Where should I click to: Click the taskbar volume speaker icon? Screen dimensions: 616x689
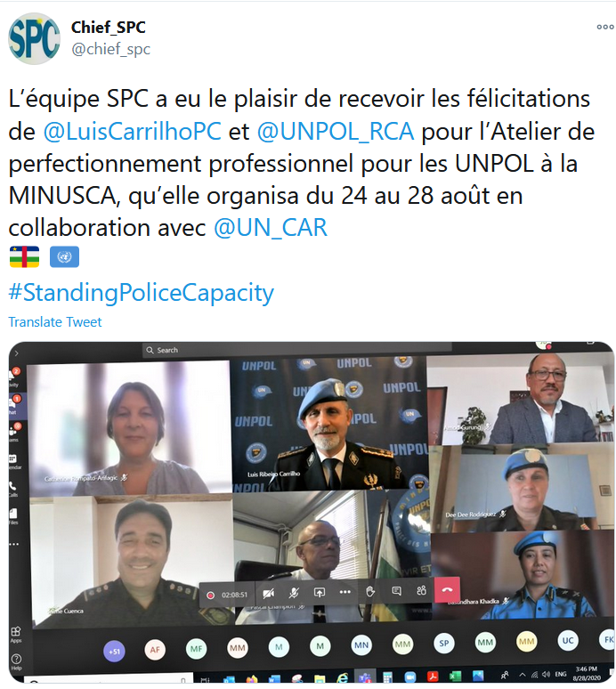point(547,674)
